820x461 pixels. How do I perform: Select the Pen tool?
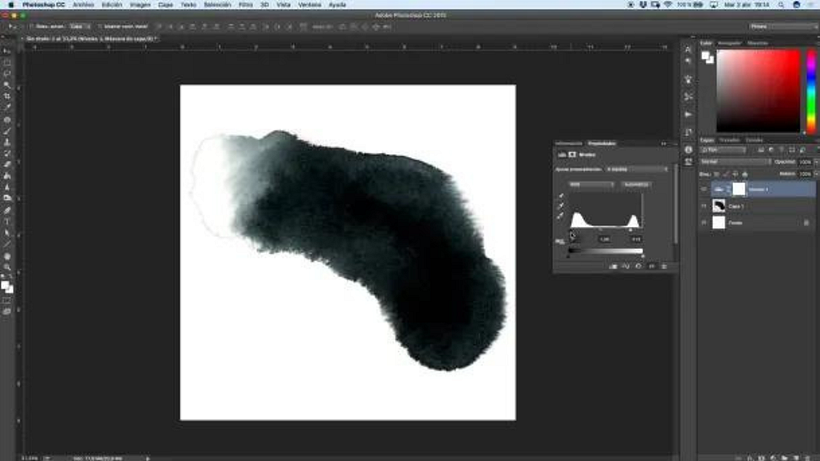[7, 210]
